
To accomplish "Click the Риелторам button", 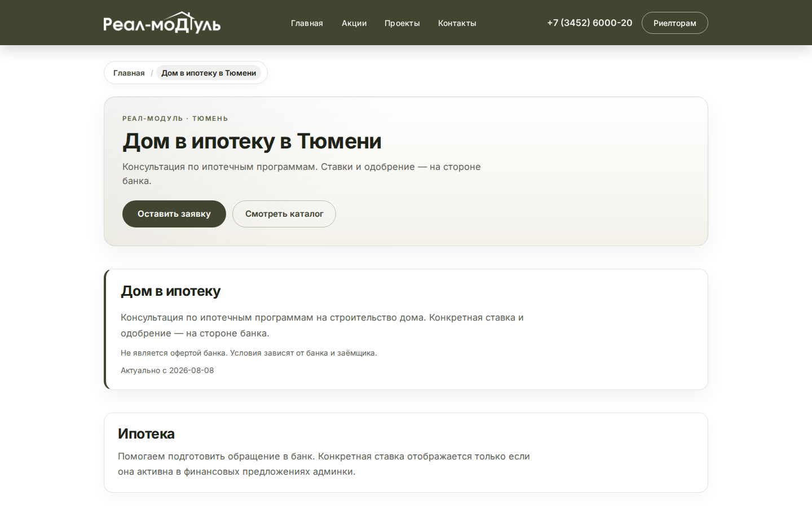I will [x=675, y=23].
